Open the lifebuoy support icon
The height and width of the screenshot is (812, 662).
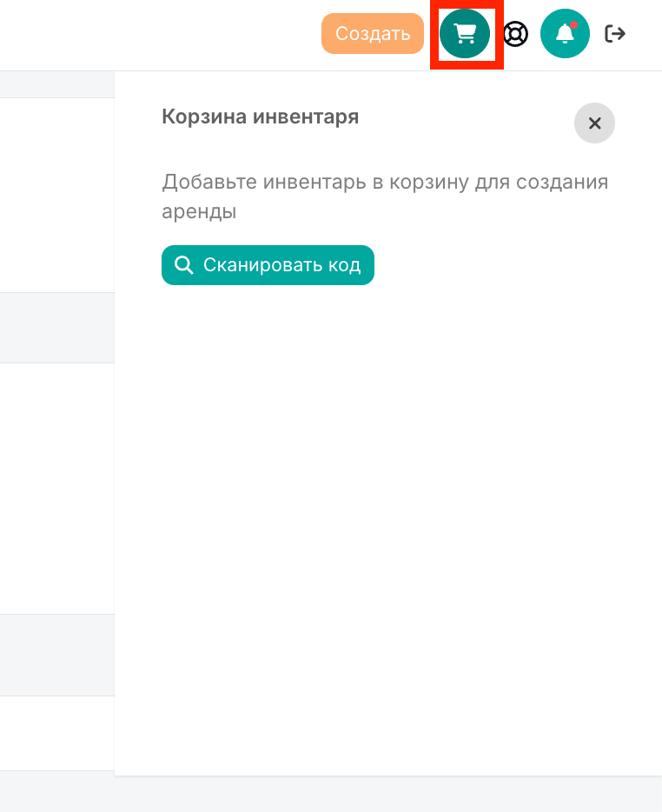(x=515, y=34)
